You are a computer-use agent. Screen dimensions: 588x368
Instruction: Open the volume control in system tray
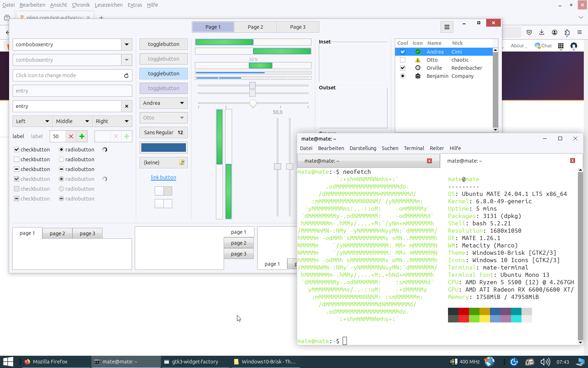[x=545, y=362]
